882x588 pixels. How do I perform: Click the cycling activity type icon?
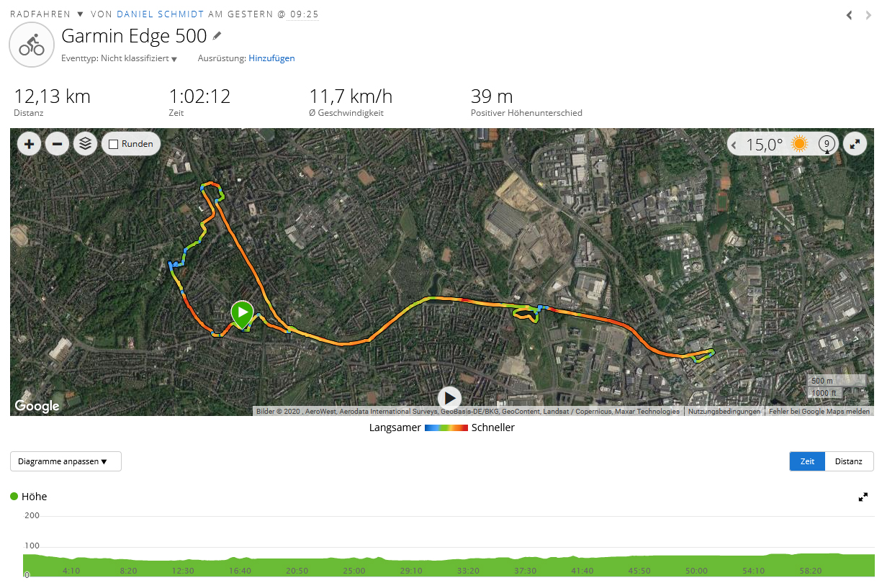(32, 45)
